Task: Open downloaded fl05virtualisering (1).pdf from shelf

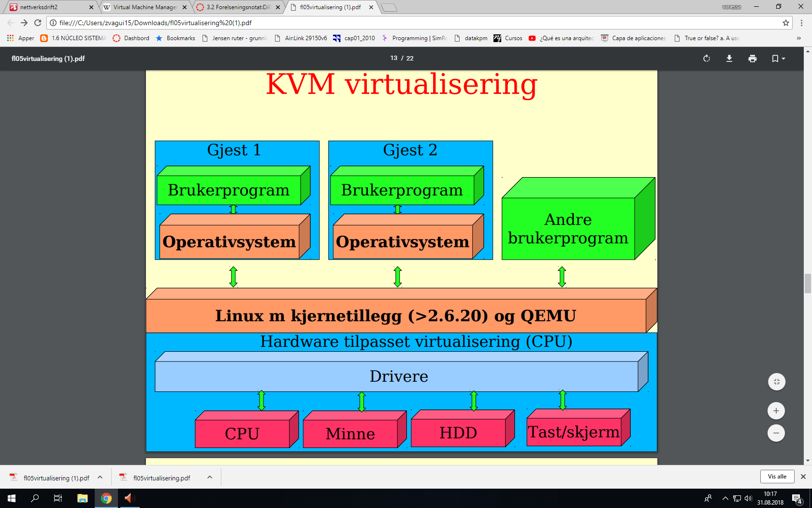Action: point(50,478)
